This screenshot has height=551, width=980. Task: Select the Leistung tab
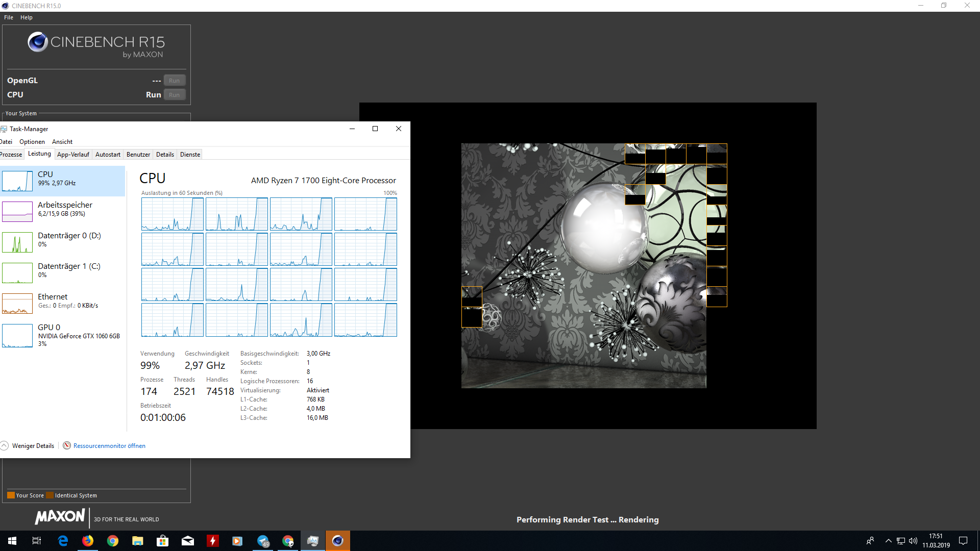click(x=39, y=154)
